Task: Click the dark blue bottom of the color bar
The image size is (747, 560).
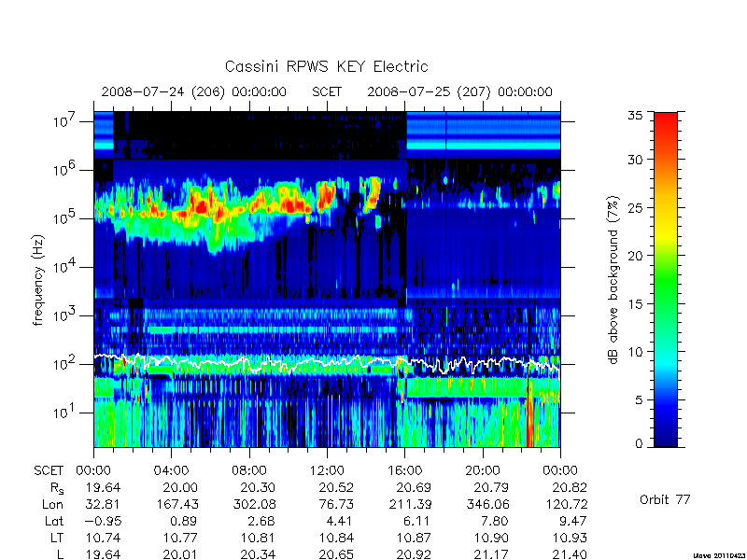Action: pyautogui.click(x=666, y=441)
